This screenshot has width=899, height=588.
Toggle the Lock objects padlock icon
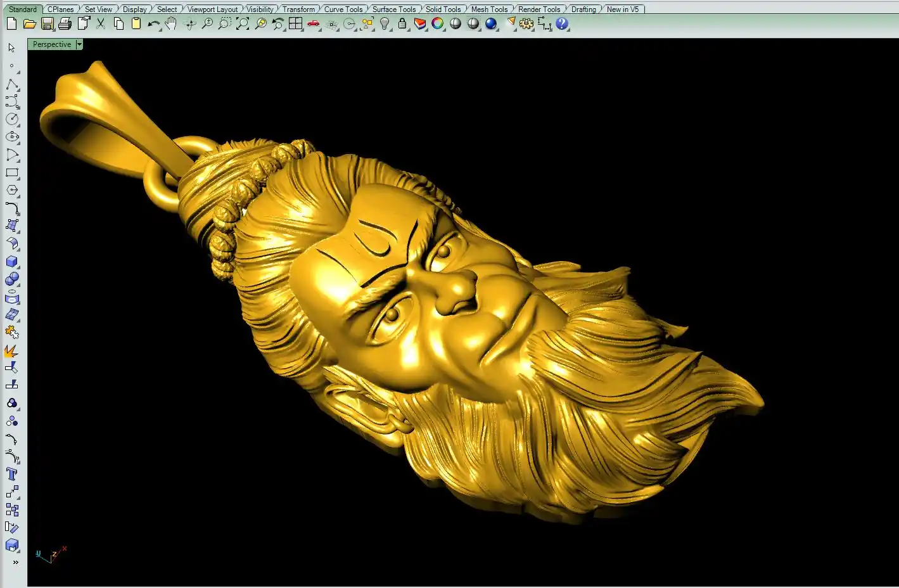tap(402, 24)
